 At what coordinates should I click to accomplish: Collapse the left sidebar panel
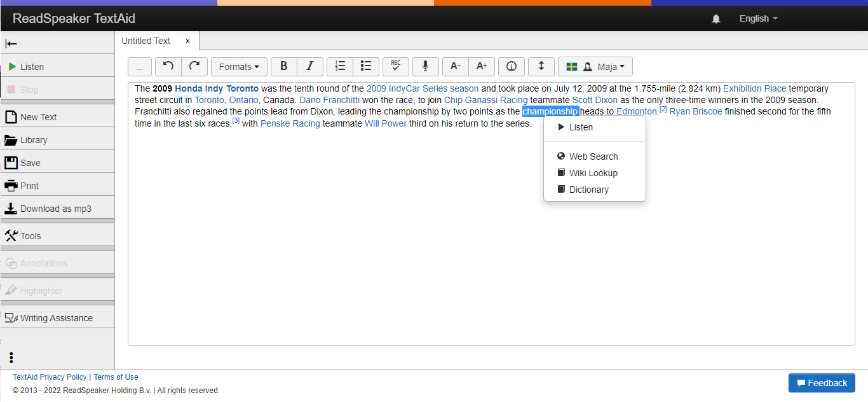(x=11, y=43)
